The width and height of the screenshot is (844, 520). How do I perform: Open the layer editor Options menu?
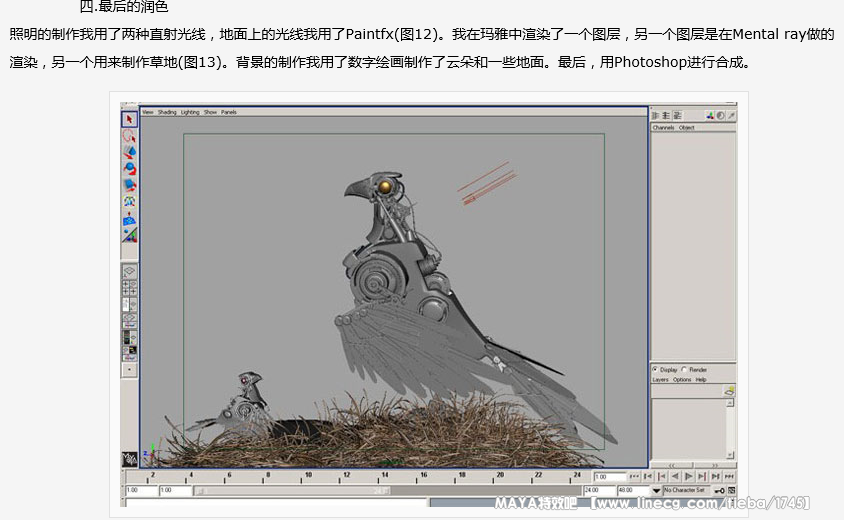click(682, 380)
